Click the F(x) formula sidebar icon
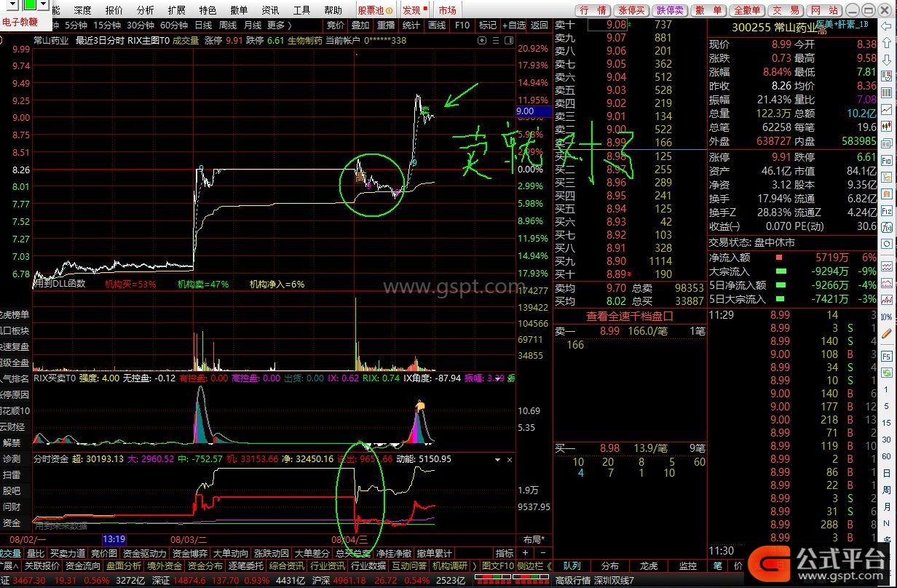 [x=888, y=228]
